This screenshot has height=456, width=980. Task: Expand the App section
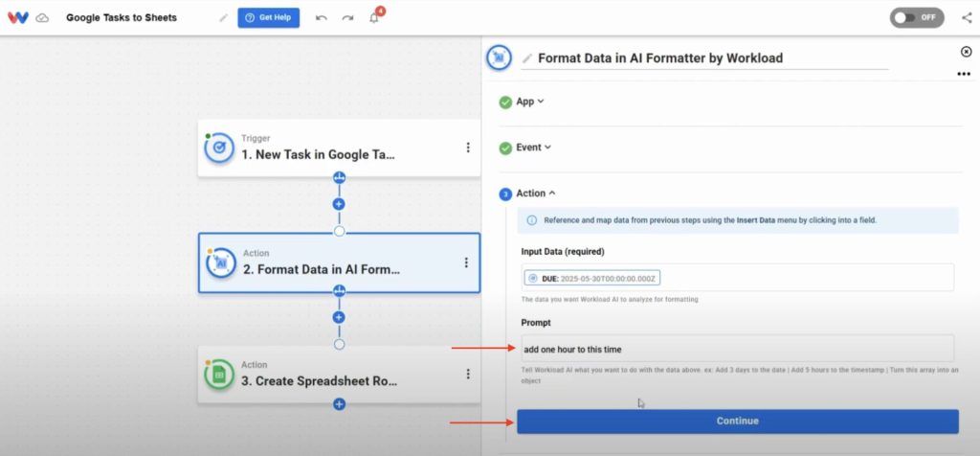click(x=530, y=102)
